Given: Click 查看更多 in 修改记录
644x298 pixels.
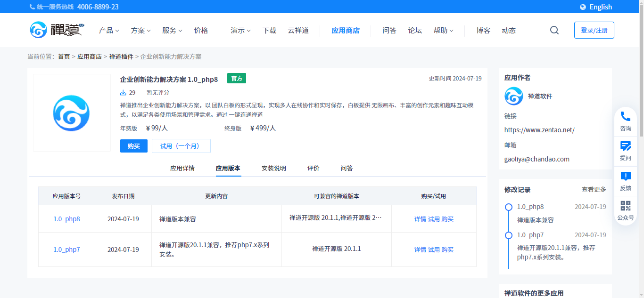Looking at the screenshot, I should point(594,190).
